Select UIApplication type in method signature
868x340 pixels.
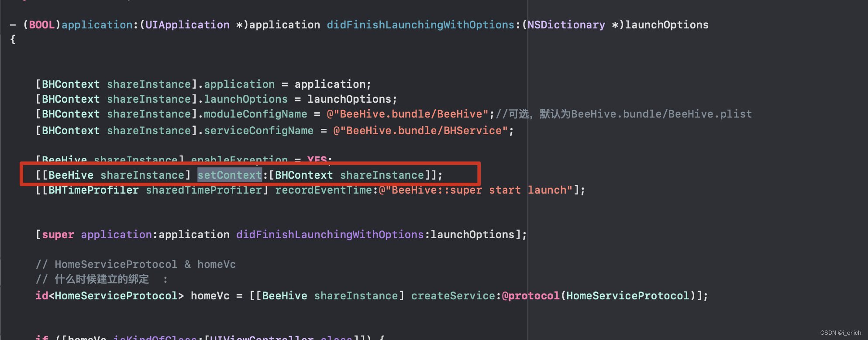tap(187, 25)
